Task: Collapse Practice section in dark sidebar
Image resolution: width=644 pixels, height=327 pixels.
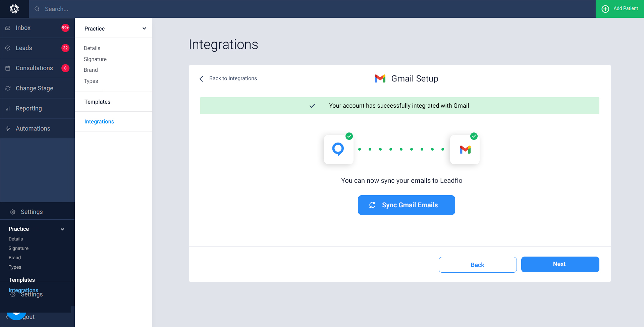Action: (x=62, y=229)
